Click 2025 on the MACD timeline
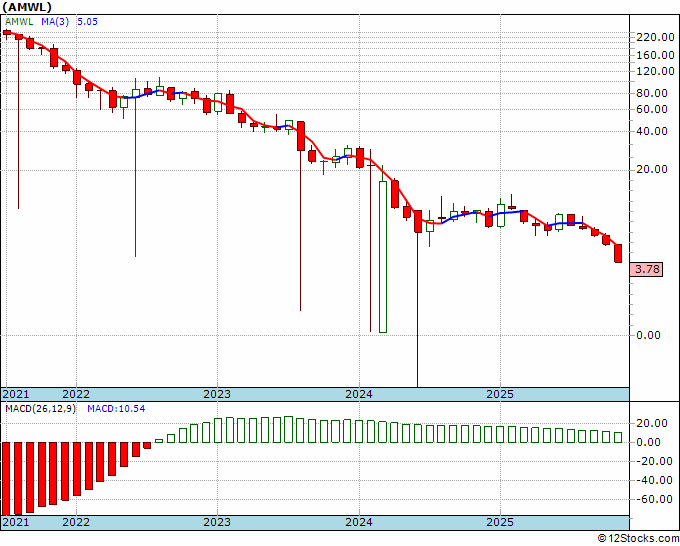The width and height of the screenshot is (680, 546). (500, 522)
